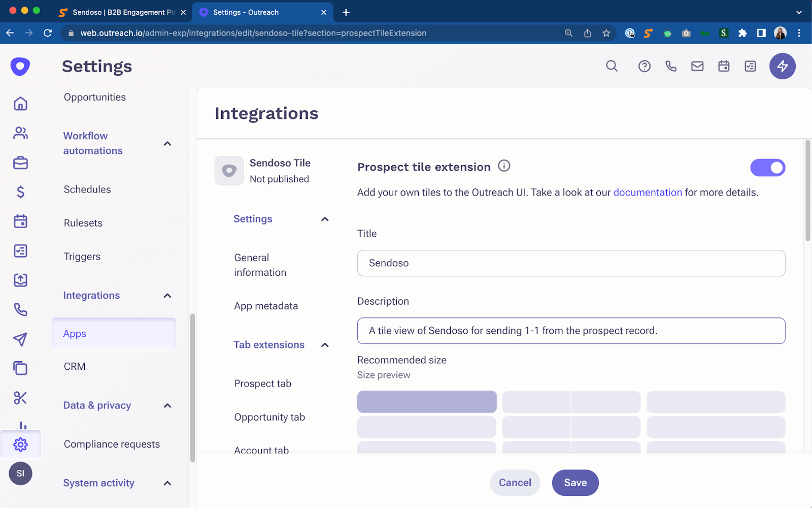Open the tasks checklist icon in left sidebar
This screenshot has width=812, height=508.
click(20, 250)
